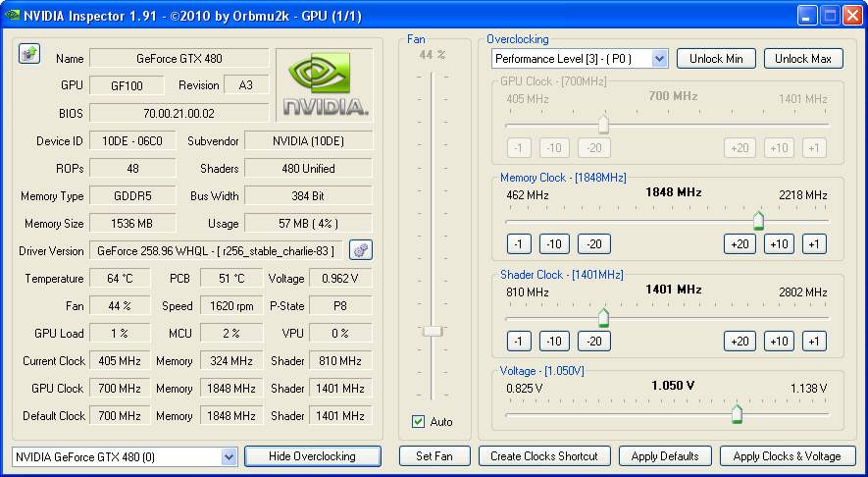The height and width of the screenshot is (477, 868).
Task: Click the current Shader clock 810 MHz
Action: 340,360
